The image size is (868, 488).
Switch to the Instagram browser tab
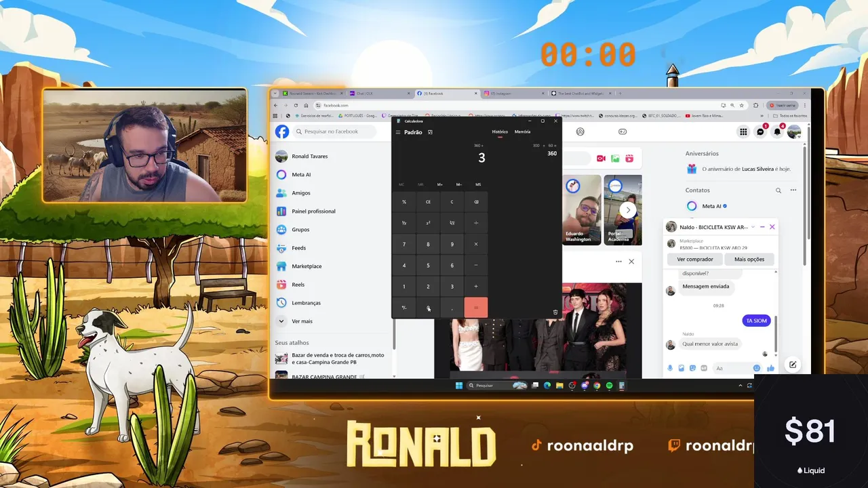click(x=514, y=94)
